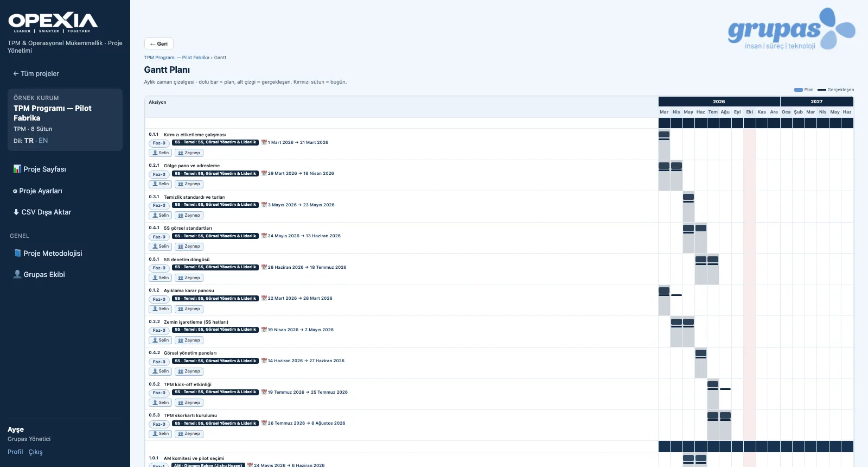The width and height of the screenshot is (868, 467).
Task: Click the March plan bar for Kırmızı etiketleme
Action: pyautogui.click(x=664, y=134)
